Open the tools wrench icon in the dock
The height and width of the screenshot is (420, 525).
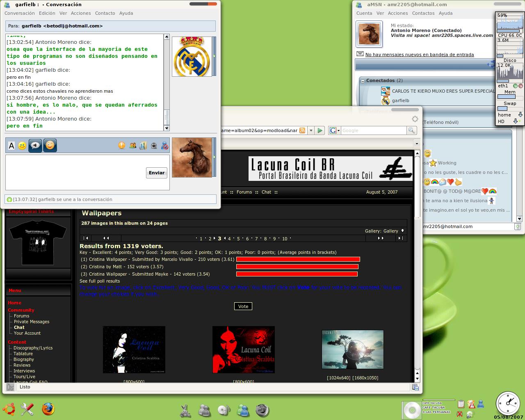(27, 409)
